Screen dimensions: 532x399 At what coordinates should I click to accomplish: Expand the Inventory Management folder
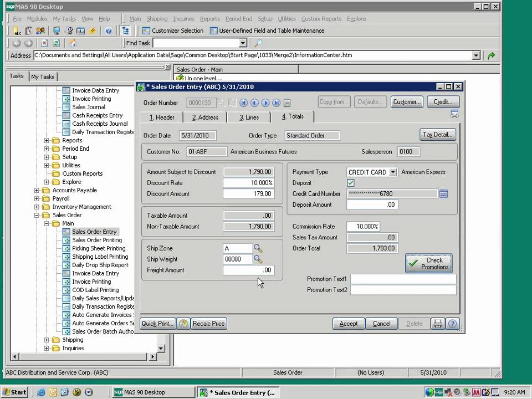click(37, 207)
